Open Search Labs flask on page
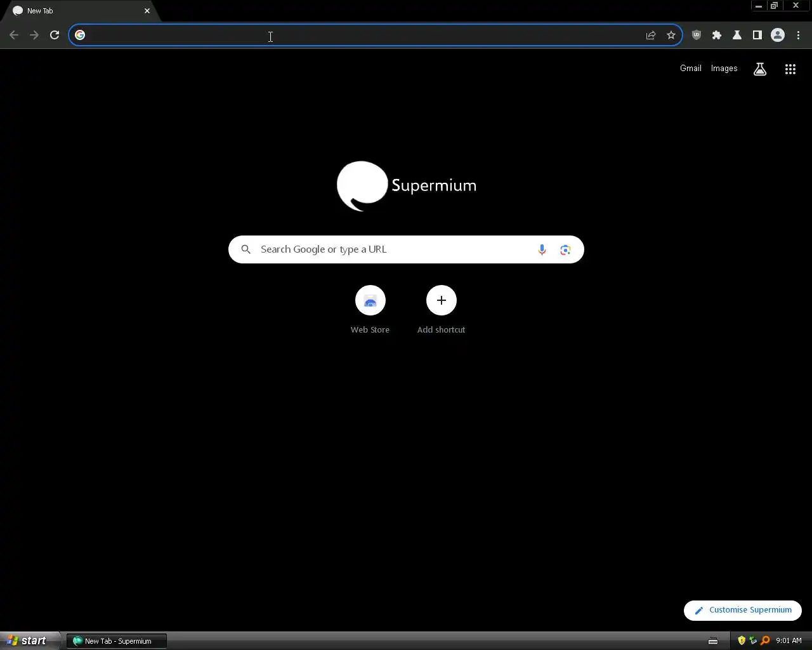The image size is (812, 650). [x=760, y=69]
